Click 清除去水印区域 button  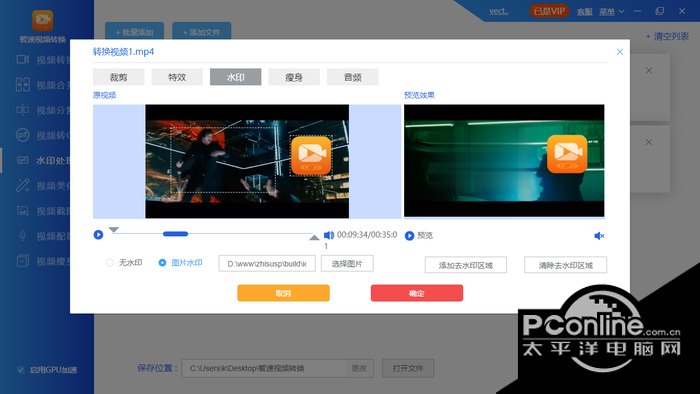click(x=565, y=265)
